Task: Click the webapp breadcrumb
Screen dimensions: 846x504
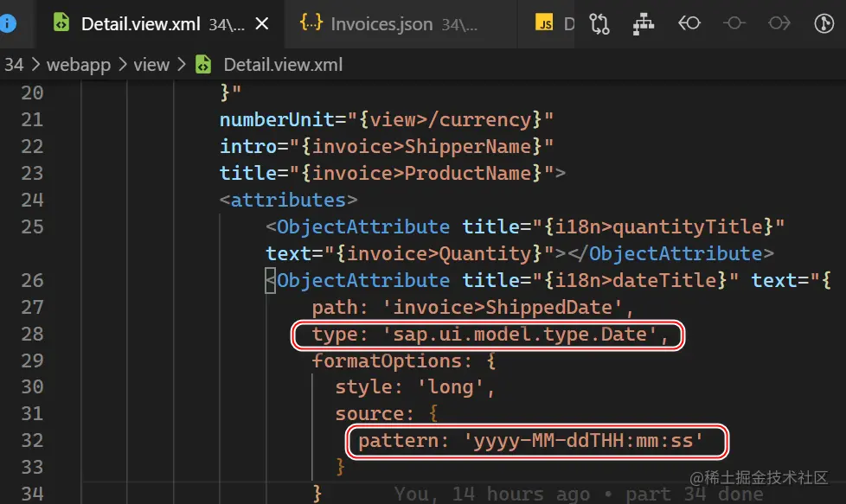Action: [79, 65]
